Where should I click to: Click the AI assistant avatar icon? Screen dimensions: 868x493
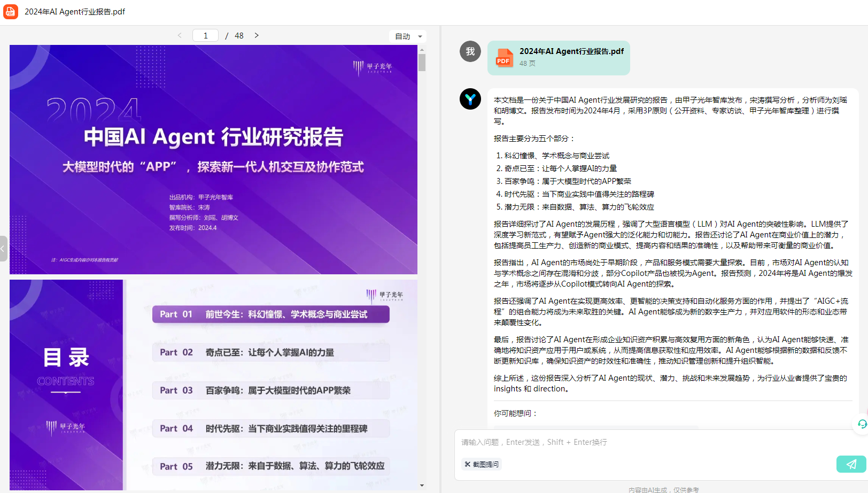(470, 99)
